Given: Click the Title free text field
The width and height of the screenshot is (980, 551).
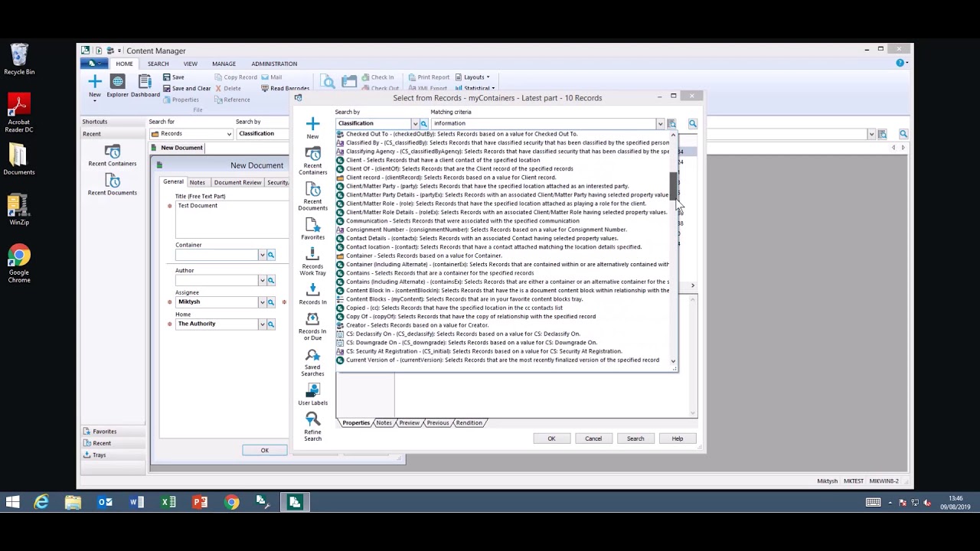Looking at the screenshot, I should click(233, 218).
